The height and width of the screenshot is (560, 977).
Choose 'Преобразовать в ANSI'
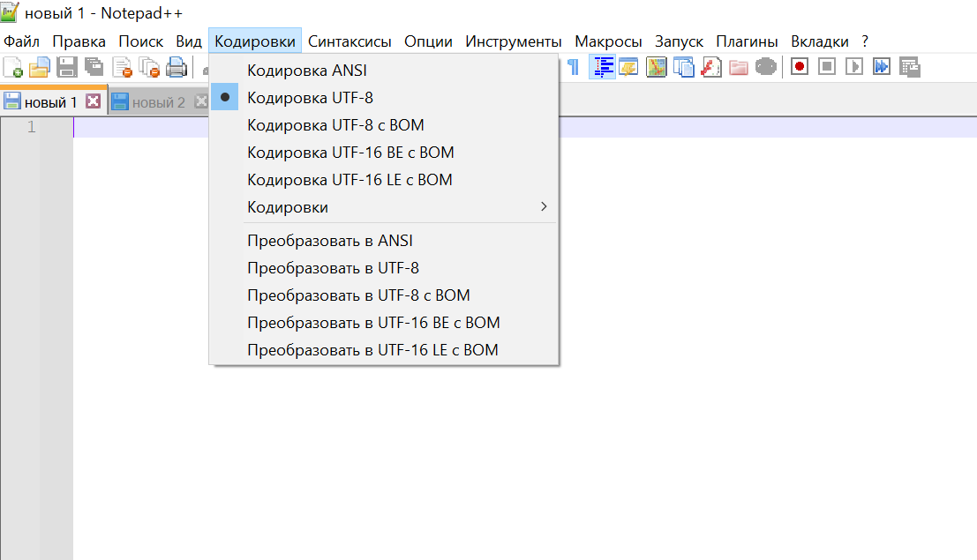384,241
